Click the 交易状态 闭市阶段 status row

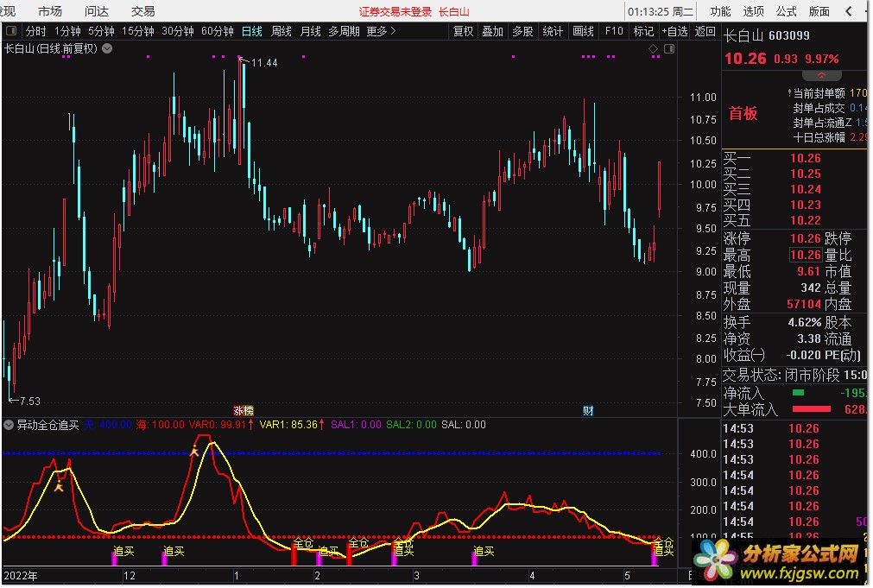pyautogui.click(x=794, y=375)
